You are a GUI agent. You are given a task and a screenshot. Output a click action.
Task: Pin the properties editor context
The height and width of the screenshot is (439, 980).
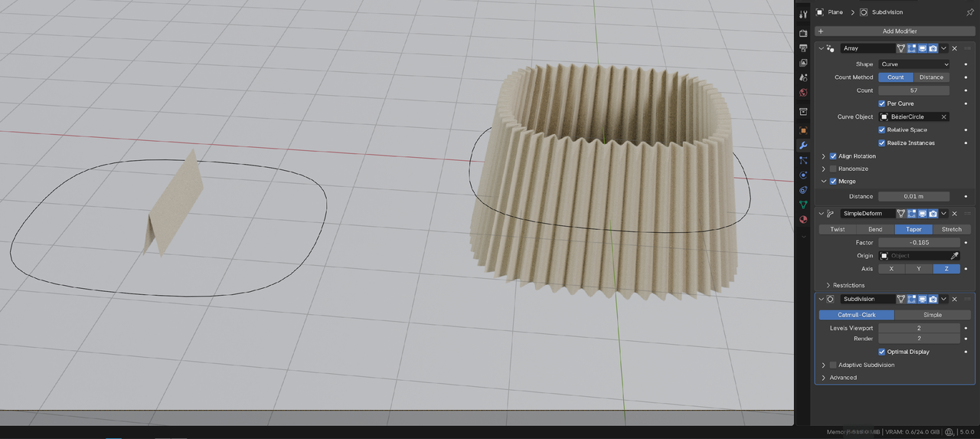pos(970,12)
